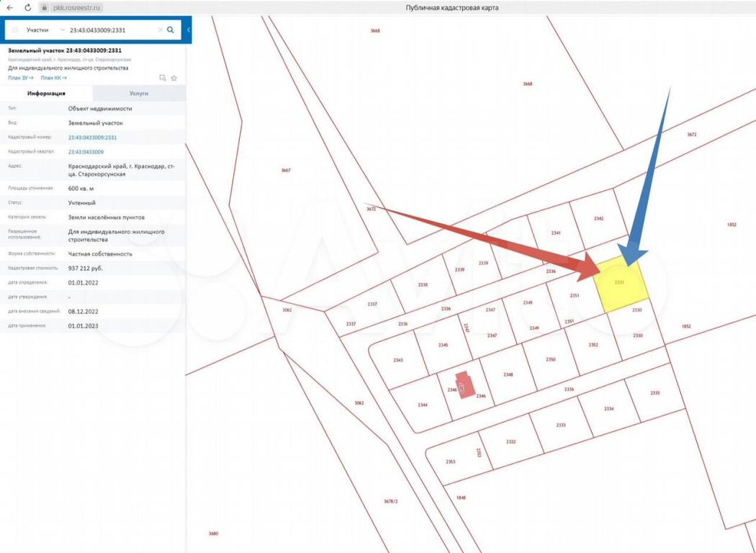Click inside the cadastral number search input
Image resolution: width=756 pixels, height=553 pixels.
click(108, 30)
